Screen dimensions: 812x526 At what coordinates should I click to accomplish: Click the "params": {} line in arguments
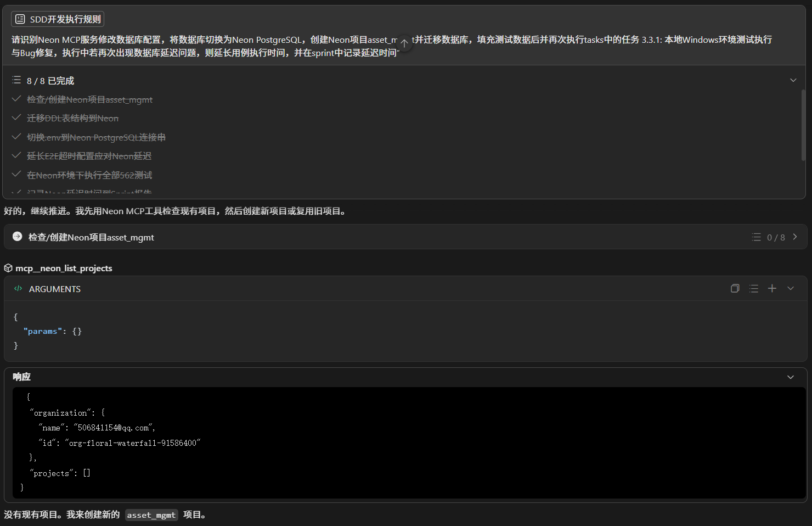coord(53,331)
